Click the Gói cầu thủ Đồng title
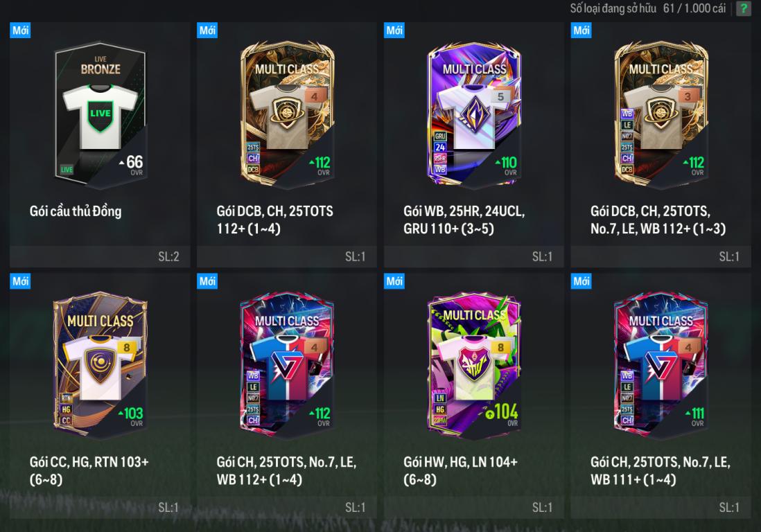Screen dimensions: 761x532 click(76, 211)
